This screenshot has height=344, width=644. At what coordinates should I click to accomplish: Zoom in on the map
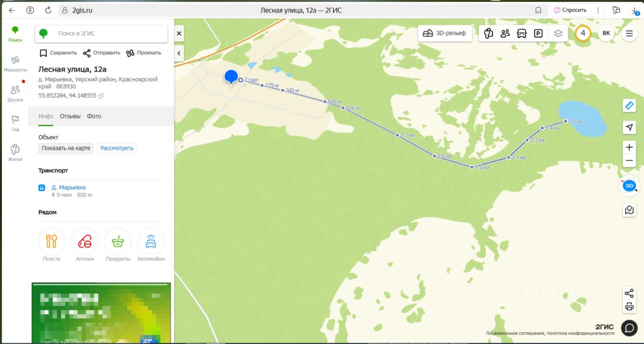pyautogui.click(x=629, y=147)
